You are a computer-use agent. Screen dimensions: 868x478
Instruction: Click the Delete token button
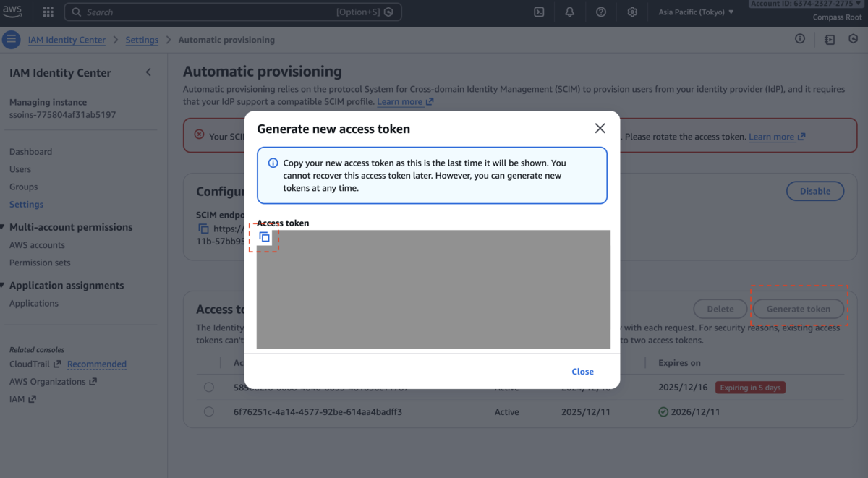coord(720,309)
